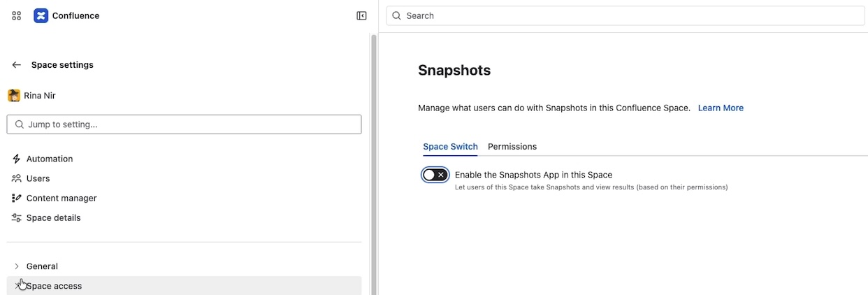This screenshot has height=295, width=868.
Task: Open the app switcher grid icon
Action: (17, 15)
